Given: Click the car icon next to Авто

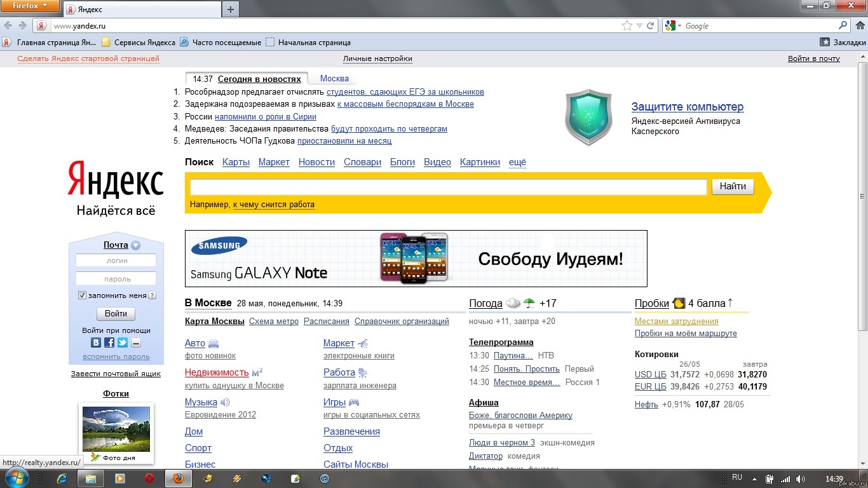Looking at the screenshot, I should (x=214, y=343).
